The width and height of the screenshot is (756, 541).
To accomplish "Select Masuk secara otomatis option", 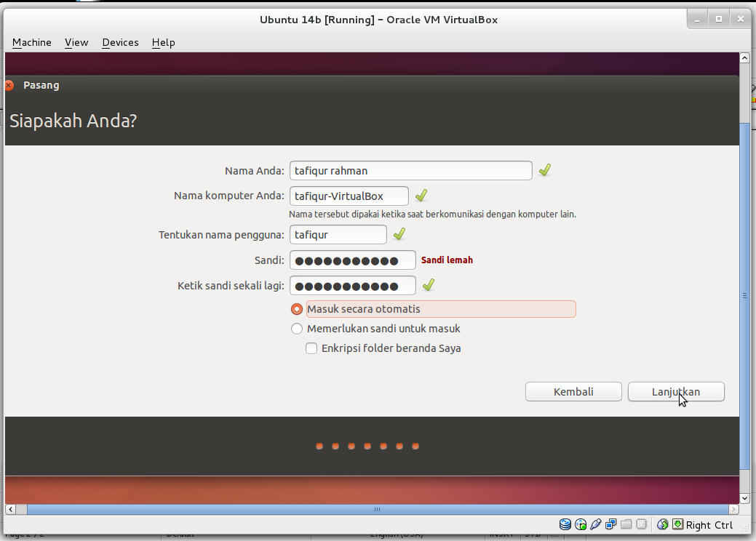I will (297, 308).
